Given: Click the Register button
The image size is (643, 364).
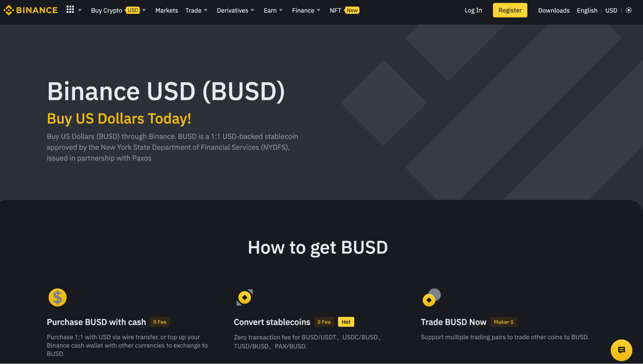Looking at the screenshot, I should pyautogui.click(x=510, y=10).
